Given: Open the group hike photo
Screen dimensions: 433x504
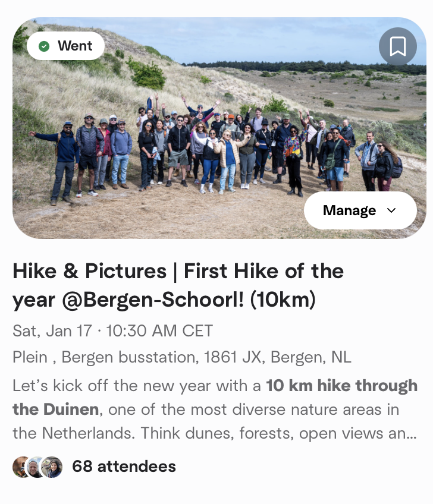Looking at the screenshot, I should point(219,128).
